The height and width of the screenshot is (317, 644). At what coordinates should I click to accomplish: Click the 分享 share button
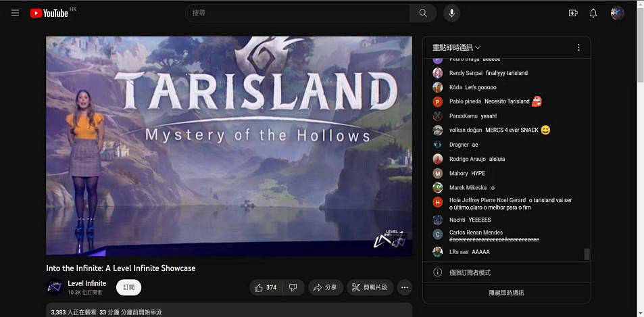325,287
